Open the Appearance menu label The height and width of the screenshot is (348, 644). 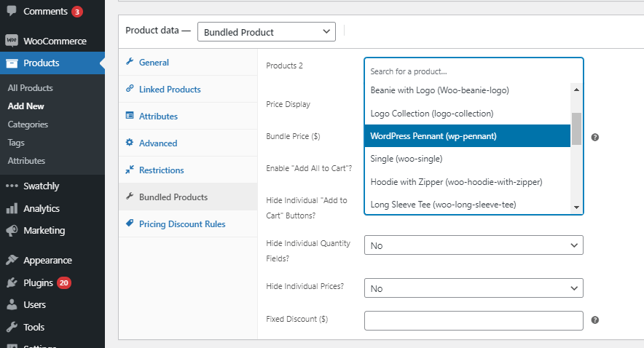pyautogui.click(x=47, y=260)
